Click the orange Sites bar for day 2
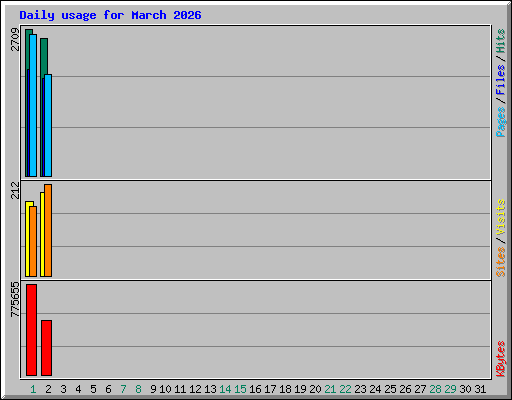 coord(48,230)
